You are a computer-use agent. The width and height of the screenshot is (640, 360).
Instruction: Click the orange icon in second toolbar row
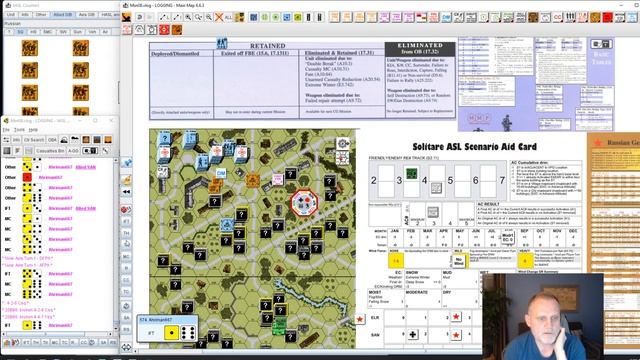(x=176, y=30)
